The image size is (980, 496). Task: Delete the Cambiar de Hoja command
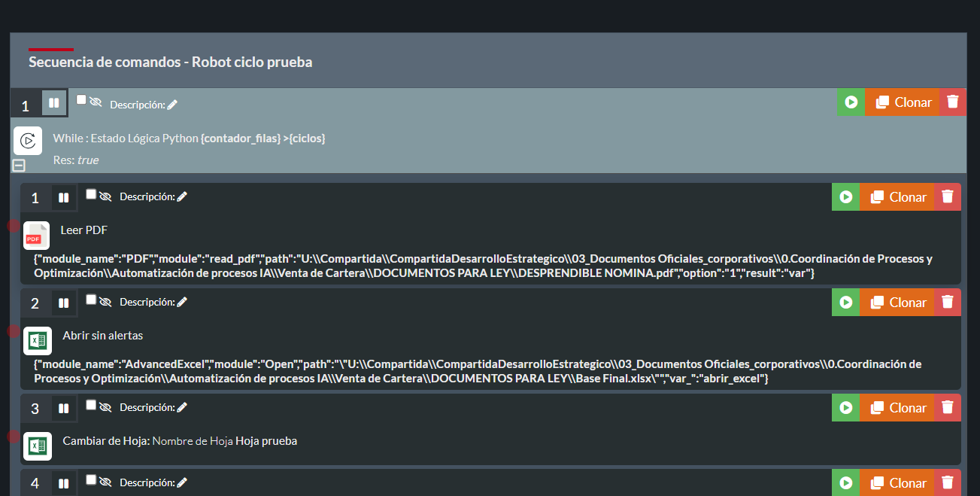tap(948, 408)
